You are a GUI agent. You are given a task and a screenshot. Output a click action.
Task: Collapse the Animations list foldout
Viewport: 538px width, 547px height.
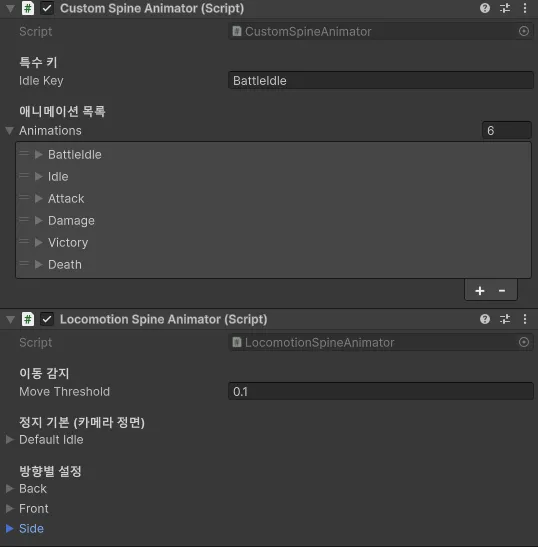tap(9, 130)
